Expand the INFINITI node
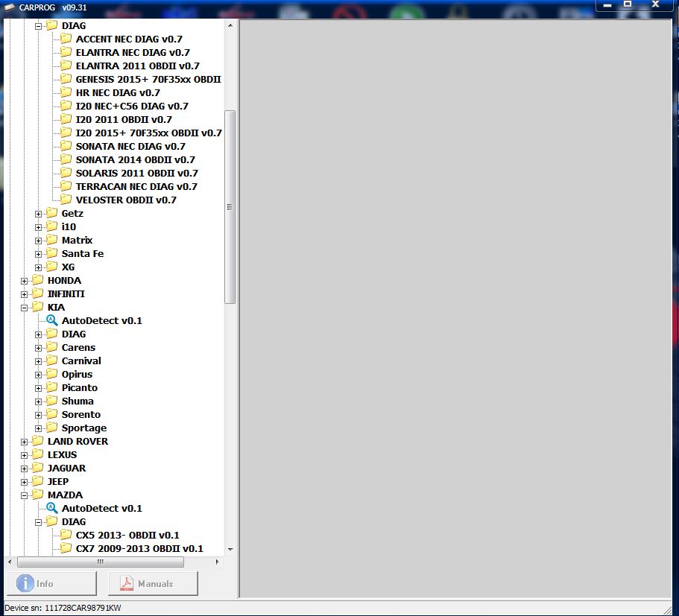Viewport: 679px width, 616px height. (25, 294)
